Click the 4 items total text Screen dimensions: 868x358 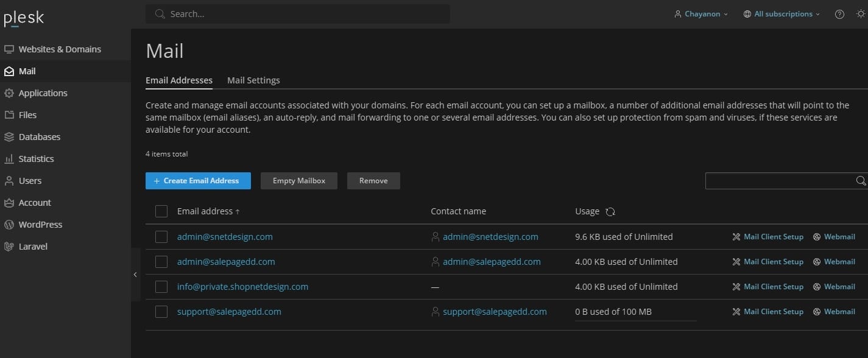click(x=166, y=154)
